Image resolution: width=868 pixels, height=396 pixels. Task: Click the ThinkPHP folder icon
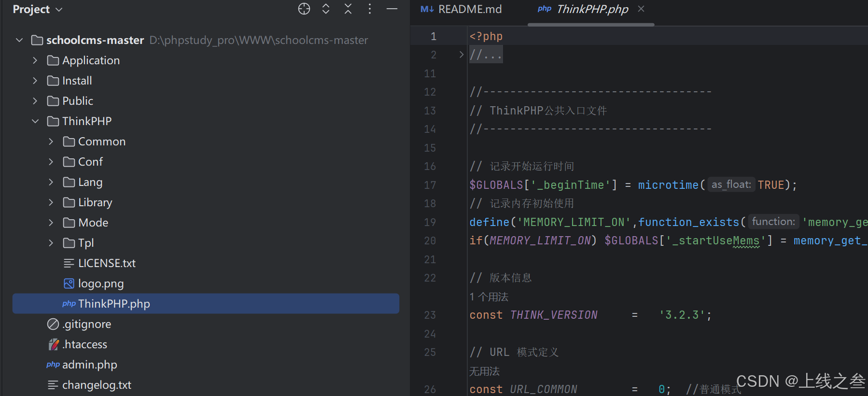coord(53,121)
